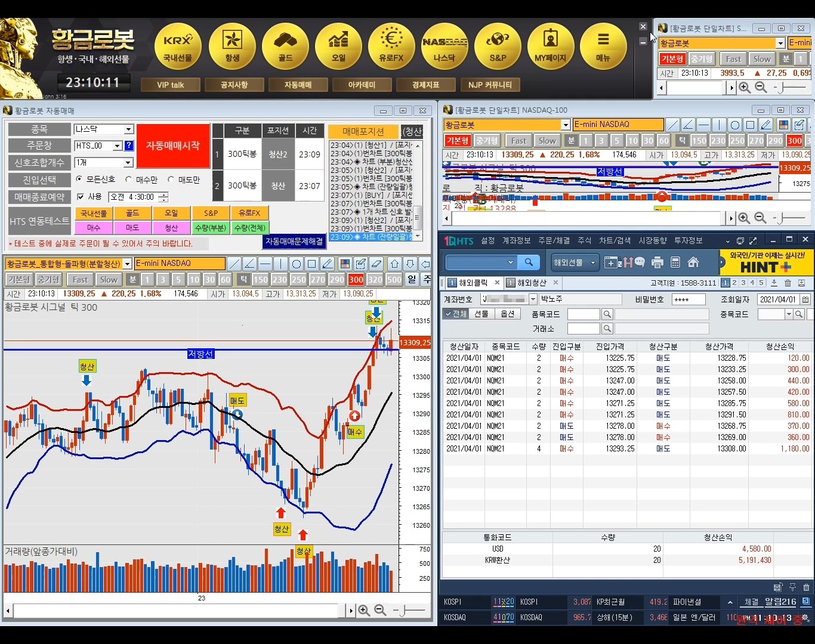The width and height of the screenshot is (815, 644).
Task: Open the 종목코드 dropdown at the right
Action: (x=789, y=314)
